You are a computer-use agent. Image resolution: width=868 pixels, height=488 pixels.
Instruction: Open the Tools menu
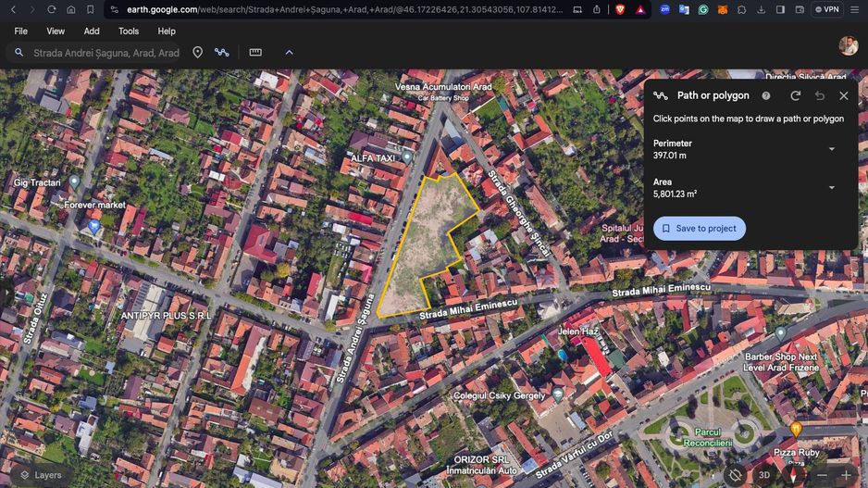(x=129, y=31)
